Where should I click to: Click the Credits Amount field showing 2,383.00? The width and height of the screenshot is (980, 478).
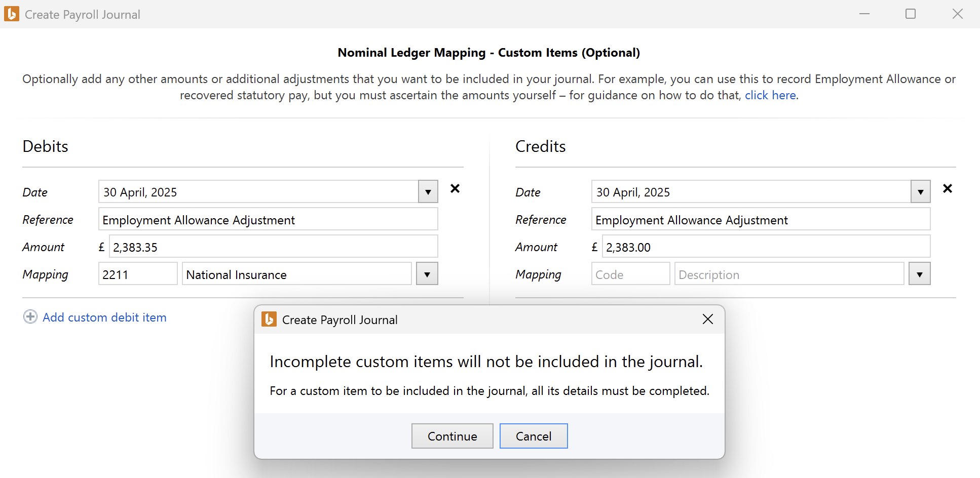click(766, 247)
